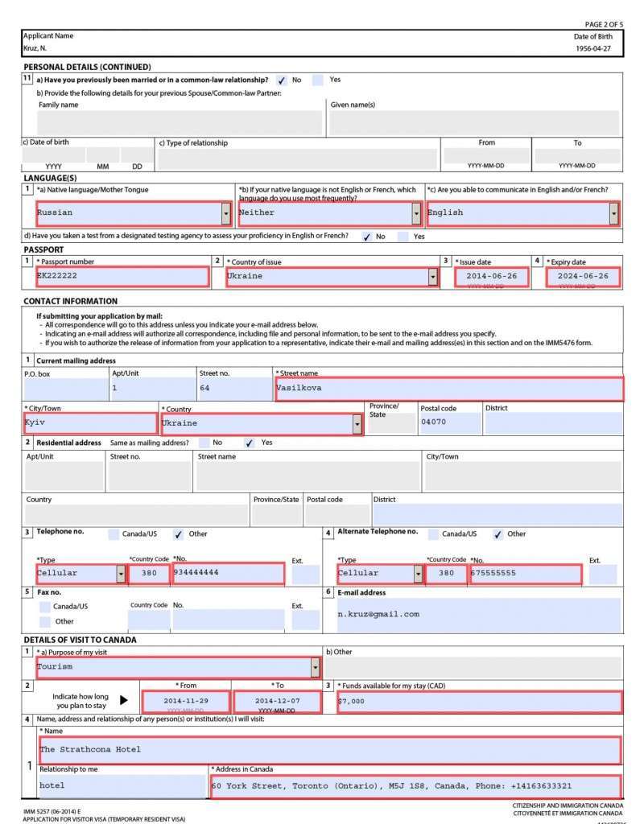
Task: Expand the Purpose of my visit dropdown
Action: [x=316, y=667]
